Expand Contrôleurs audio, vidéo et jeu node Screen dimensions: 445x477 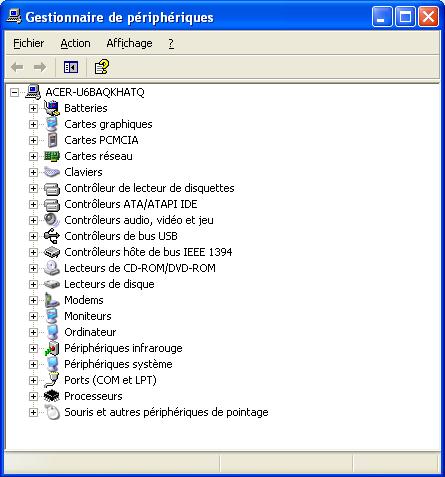pyautogui.click(x=33, y=220)
